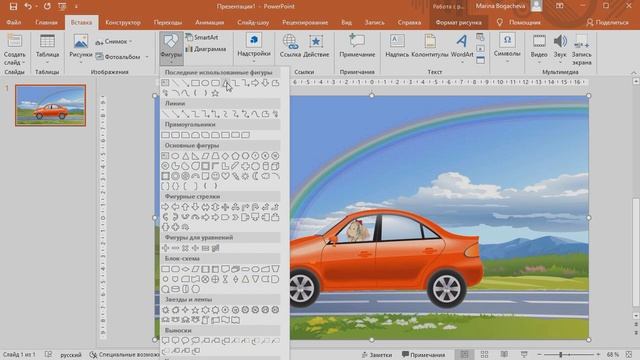Switch to the Переходы tab
The height and width of the screenshot is (360, 640).
(x=168, y=22)
